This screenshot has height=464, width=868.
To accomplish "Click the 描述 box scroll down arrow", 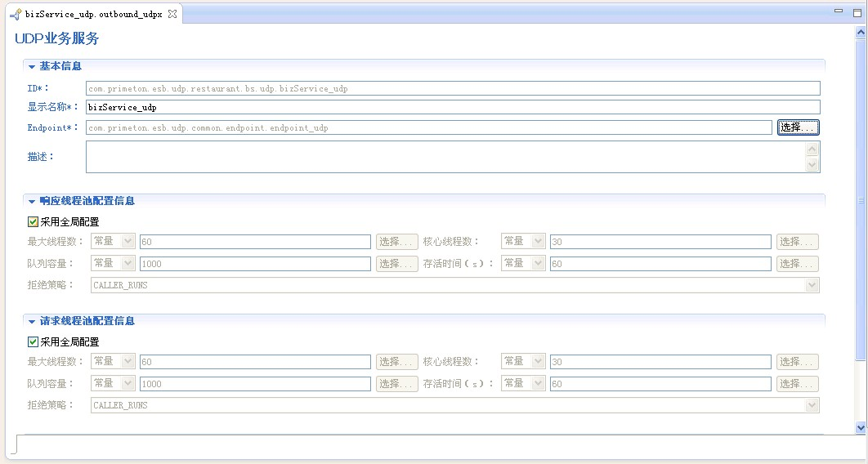I will point(812,165).
